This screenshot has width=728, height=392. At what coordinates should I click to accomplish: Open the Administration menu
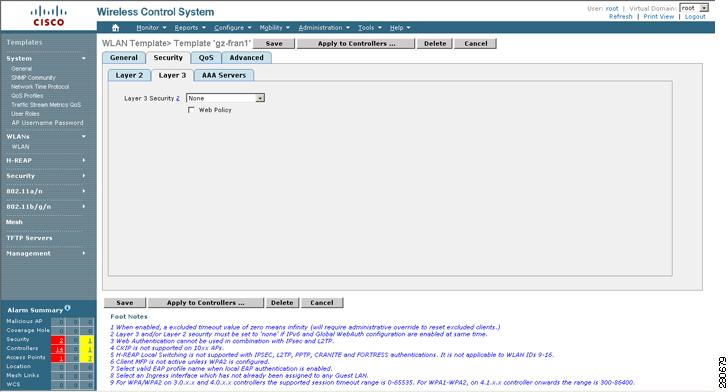pyautogui.click(x=324, y=28)
